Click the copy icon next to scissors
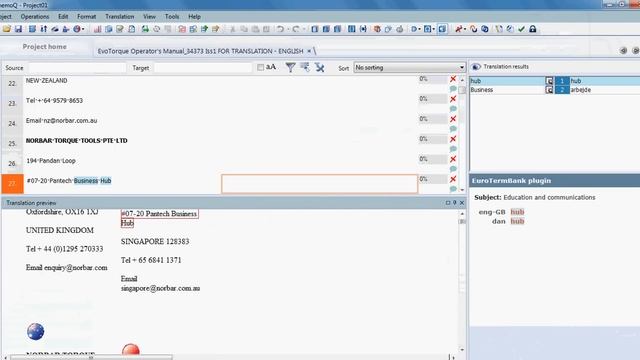640x360 pixels. click(244, 29)
